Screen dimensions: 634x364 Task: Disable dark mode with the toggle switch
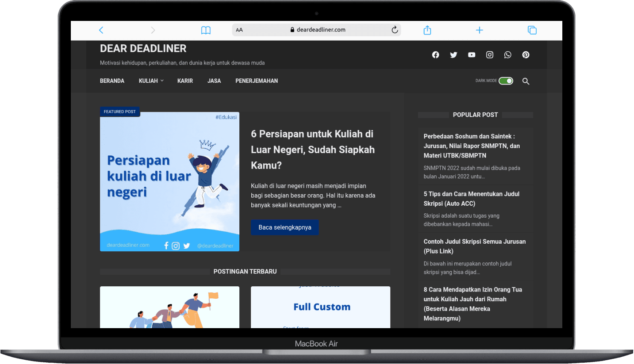click(506, 81)
